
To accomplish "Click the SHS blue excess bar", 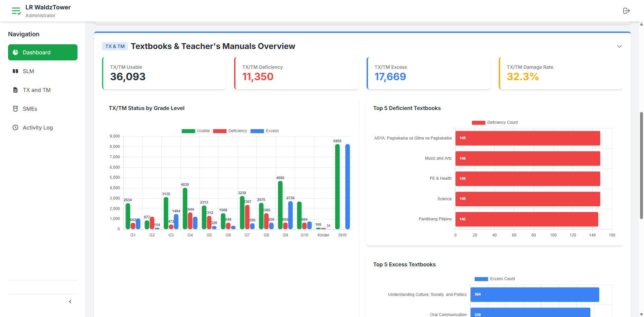I will pos(347,187).
